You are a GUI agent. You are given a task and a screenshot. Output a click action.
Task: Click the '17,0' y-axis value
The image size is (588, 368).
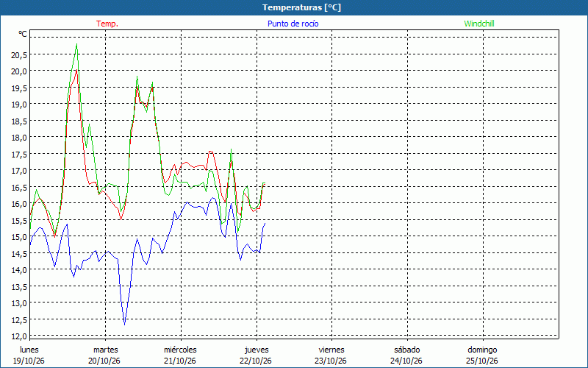point(19,171)
